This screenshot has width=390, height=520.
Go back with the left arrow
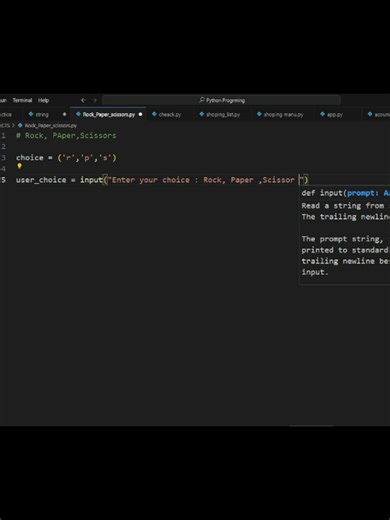[x=83, y=100]
